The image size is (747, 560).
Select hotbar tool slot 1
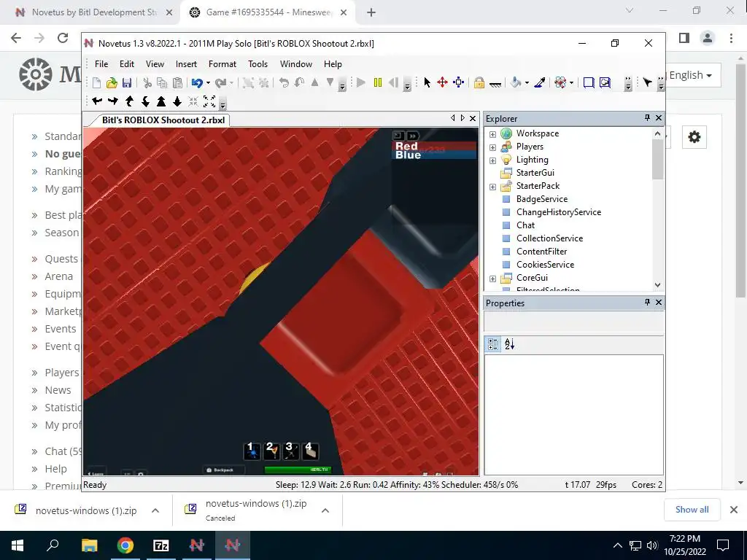point(252,451)
